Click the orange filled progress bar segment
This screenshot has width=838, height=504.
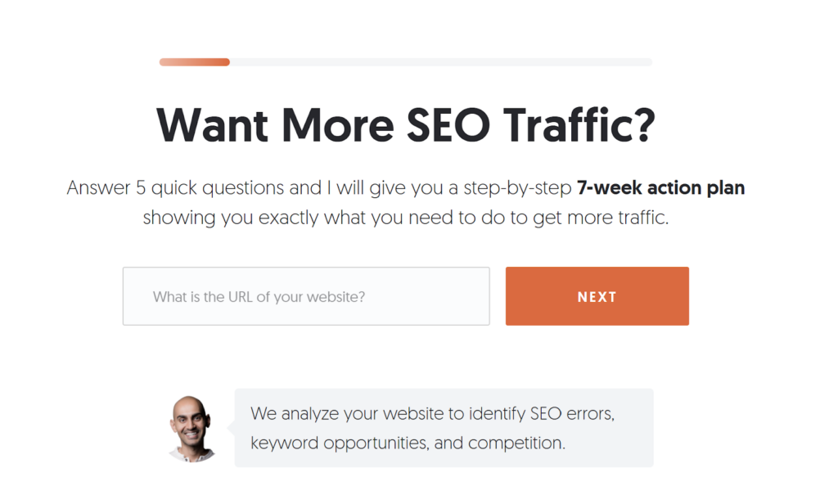point(195,62)
